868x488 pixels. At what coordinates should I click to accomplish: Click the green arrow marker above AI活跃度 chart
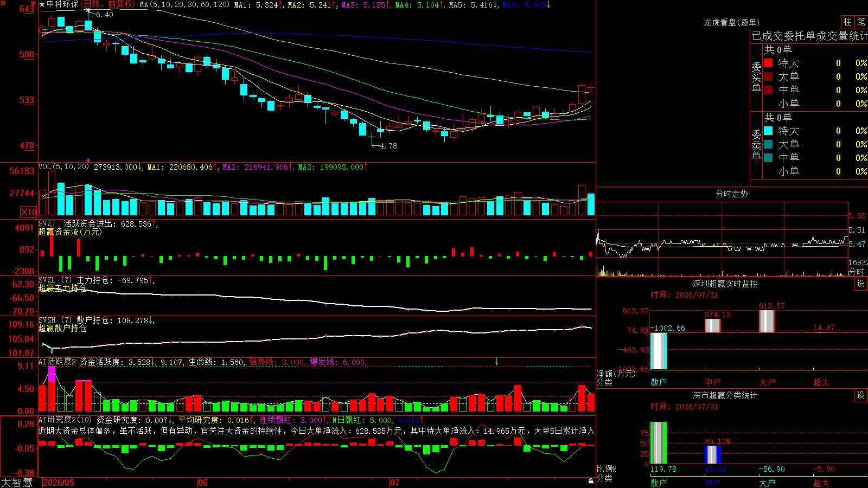click(x=496, y=362)
